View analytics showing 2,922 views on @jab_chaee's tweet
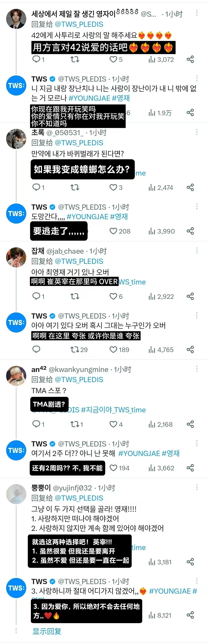This screenshot has height=644, width=207. tap(161, 297)
